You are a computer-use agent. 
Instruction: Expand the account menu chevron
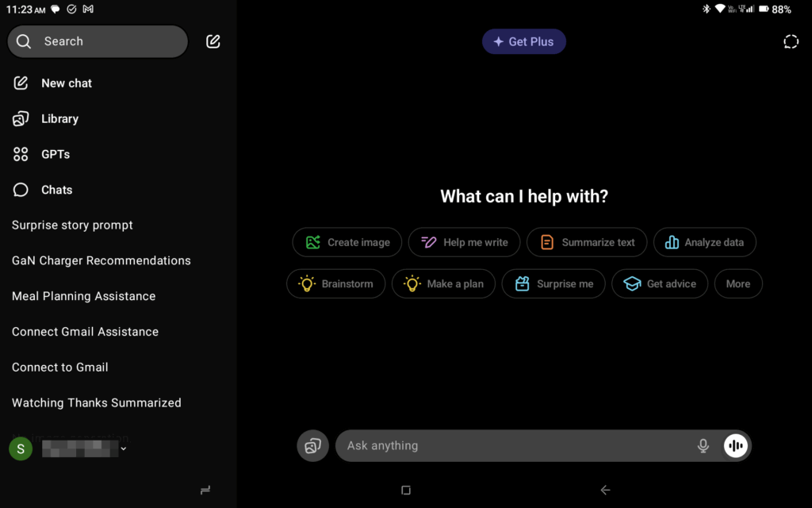click(x=124, y=449)
